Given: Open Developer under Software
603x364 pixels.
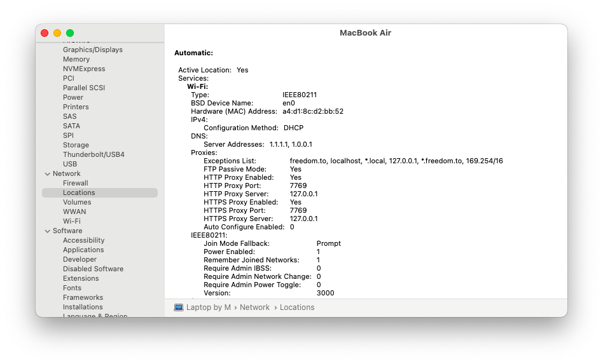Looking at the screenshot, I should (80, 259).
